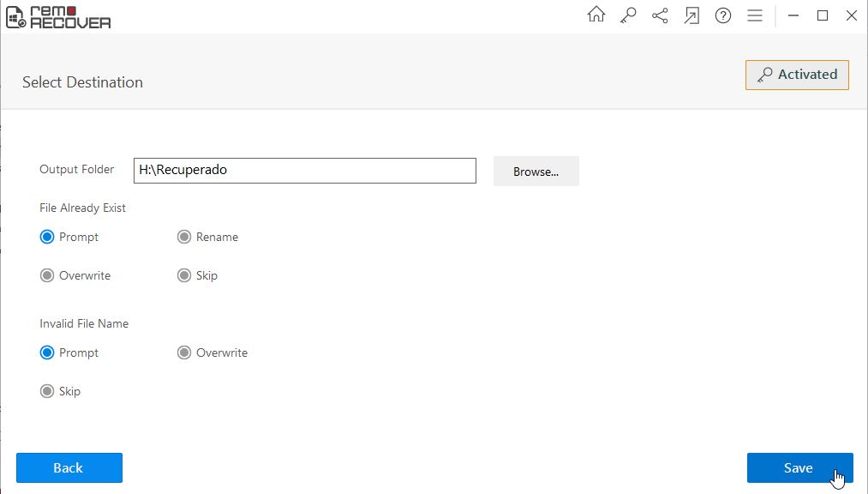Click the arrow-in-box export icon
The height and width of the screenshot is (494, 868).
[691, 15]
